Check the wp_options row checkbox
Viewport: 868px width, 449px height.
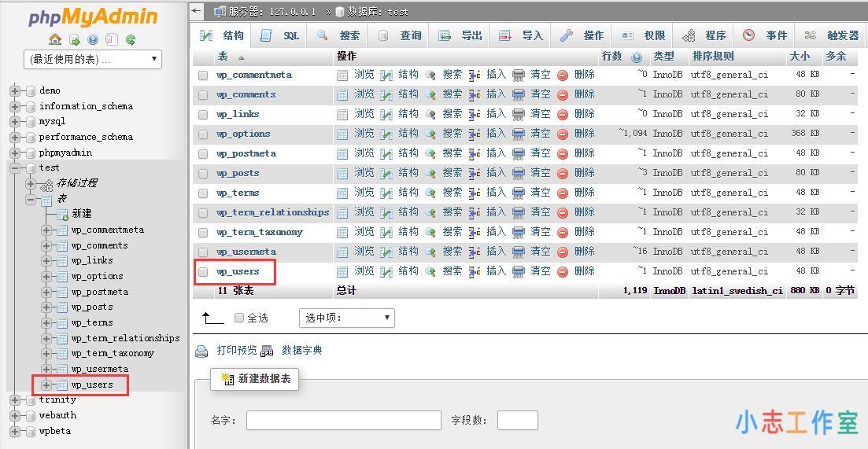coord(203,134)
